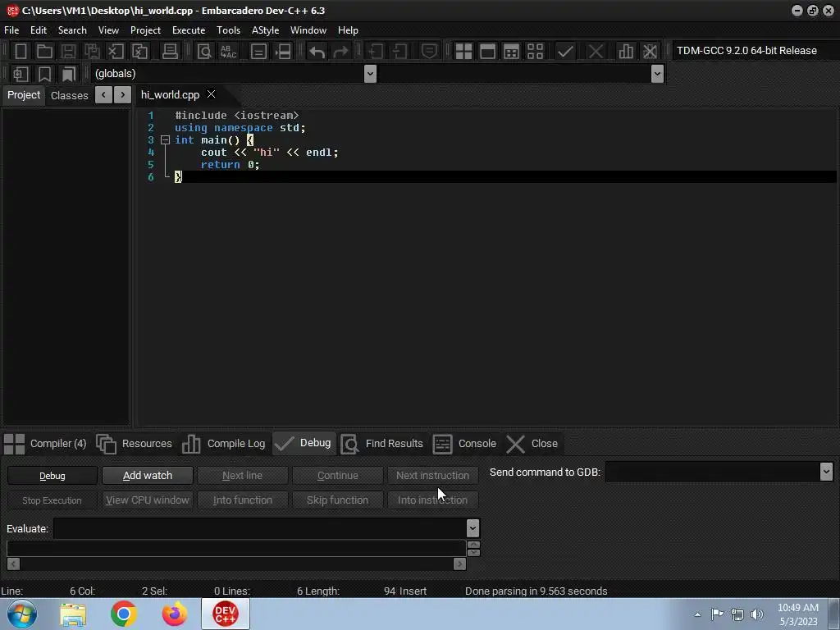Close the hi_world.cpp editor tab
840x630 pixels.
(x=211, y=94)
